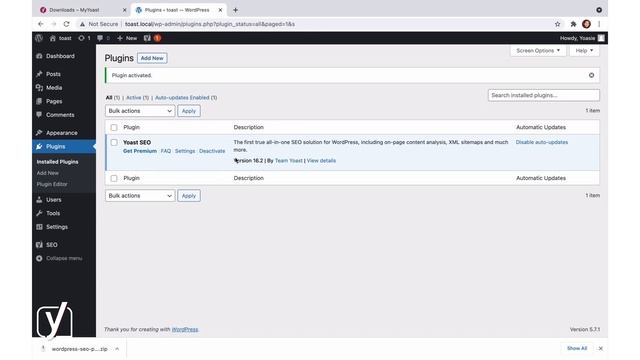640x360 pixels.
Task: Open Team Yoast author link
Action: [x=289, y=161]
